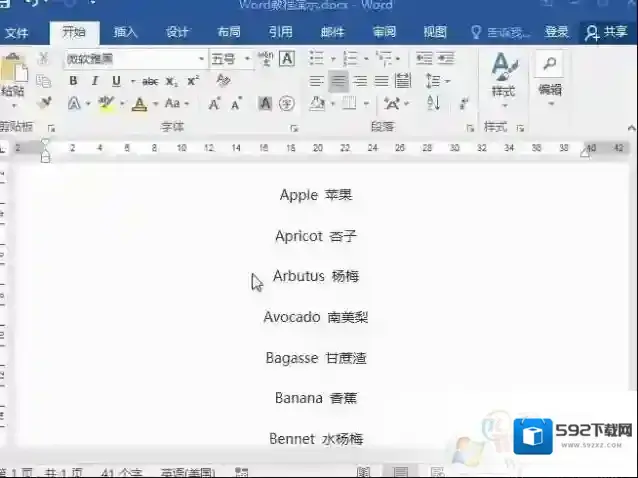This screenshot has height=478, width=638.
Task: Click the enclosed character icon
Action: pos(286,103)
